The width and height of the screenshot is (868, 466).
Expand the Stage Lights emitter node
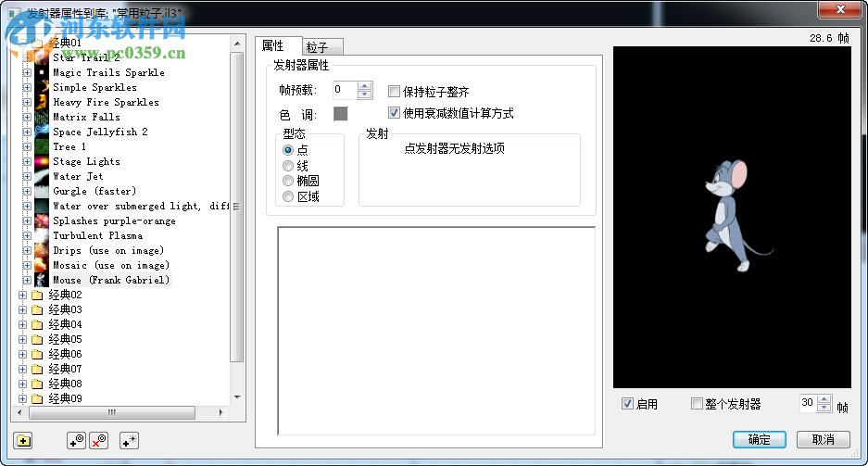(x=27, y=161)
